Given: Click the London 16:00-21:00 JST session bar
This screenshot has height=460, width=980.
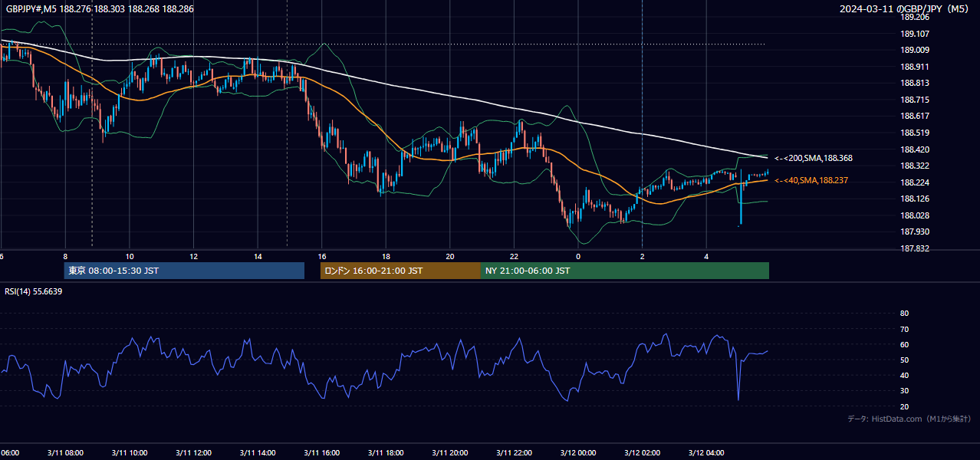Looking at the screenshot, I should [x=400, y=271].
